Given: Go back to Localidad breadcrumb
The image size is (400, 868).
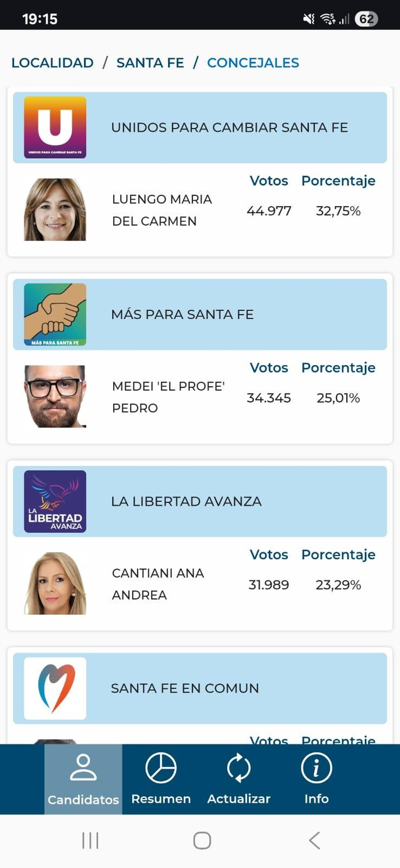Looking at the screenshot, I should coord(53,63).
